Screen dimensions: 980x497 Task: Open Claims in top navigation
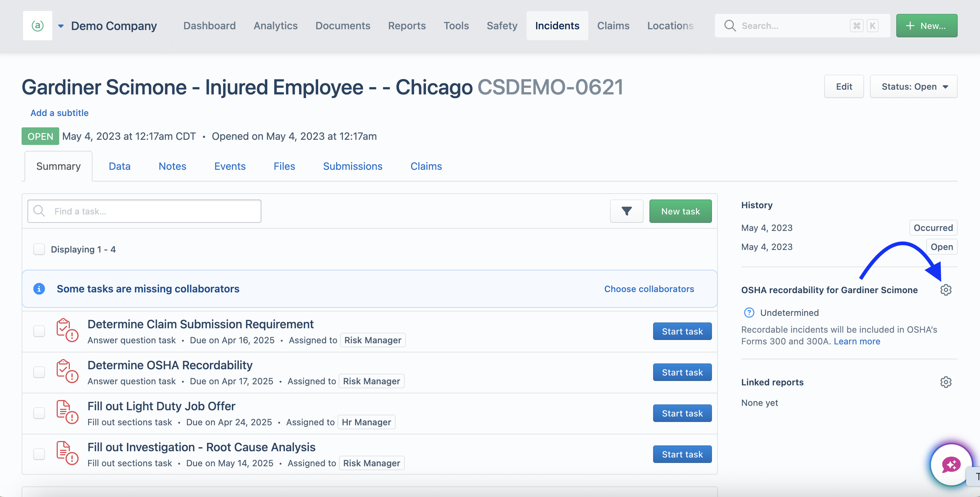click(x=613, y=26)
